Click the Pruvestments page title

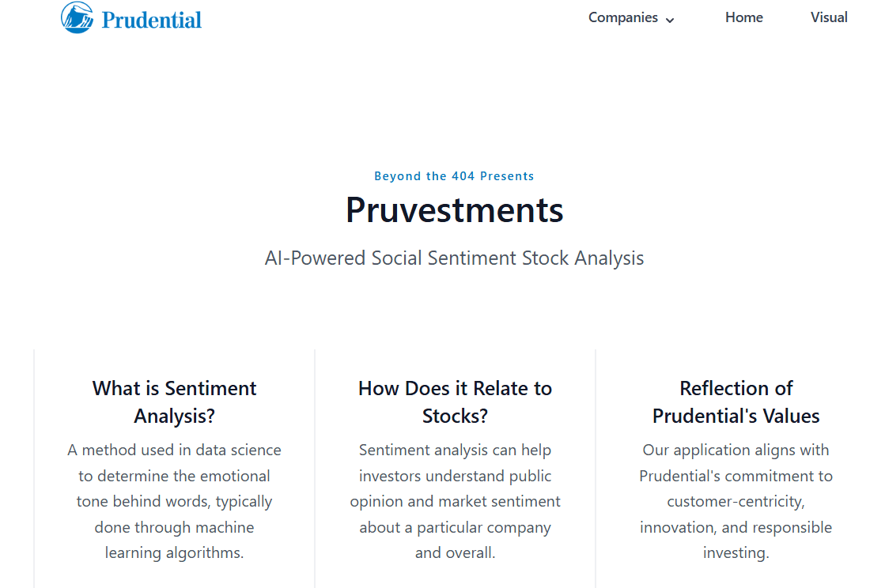[454, 209]
